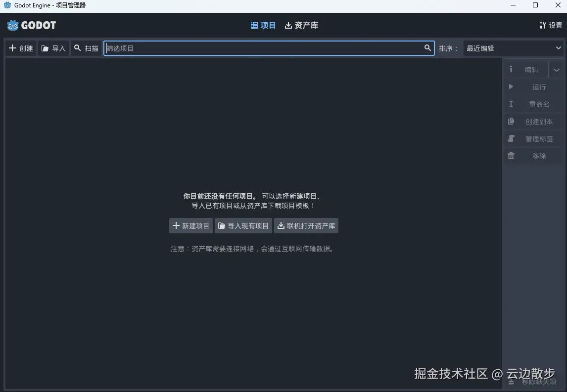Open 设置 in the top right
Viewport: 567px width, 392px height.
point(551,25)
